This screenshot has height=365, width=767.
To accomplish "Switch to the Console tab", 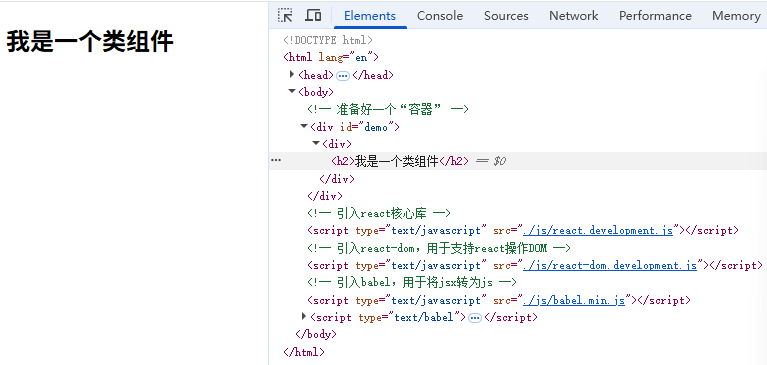I will coord(440,16).
